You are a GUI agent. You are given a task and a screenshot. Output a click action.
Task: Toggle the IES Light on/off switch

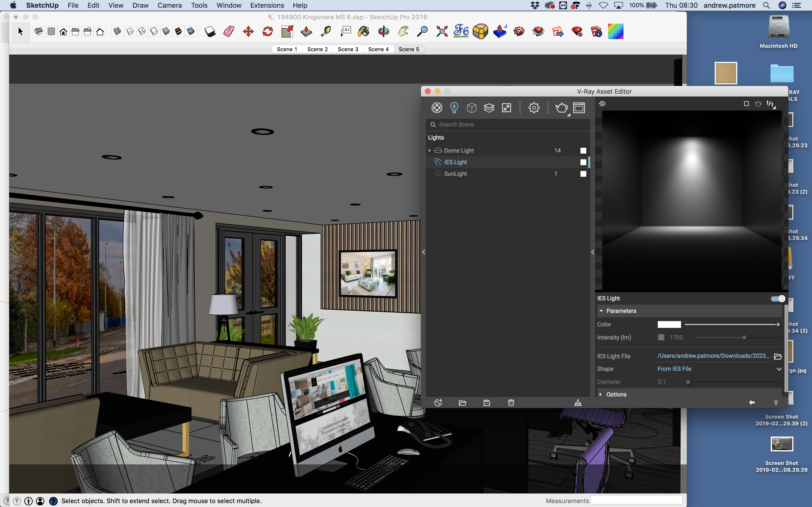[x=778, y=298]
